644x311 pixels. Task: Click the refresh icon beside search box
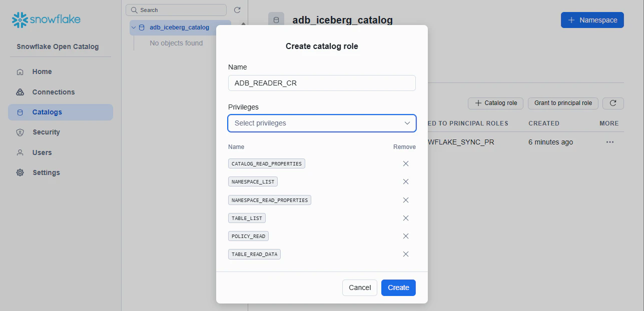coord(237,10)
